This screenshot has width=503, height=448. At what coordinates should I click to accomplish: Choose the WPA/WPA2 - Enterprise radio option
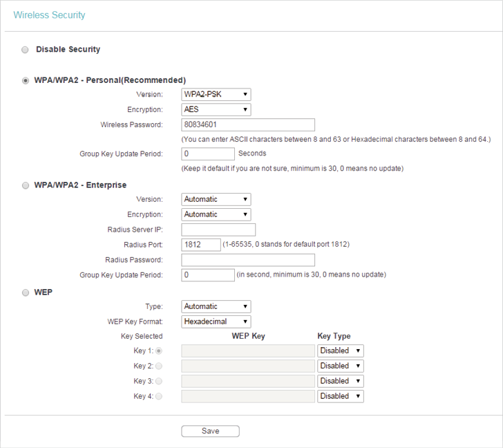pyautogui.click(x=26, y=185)
